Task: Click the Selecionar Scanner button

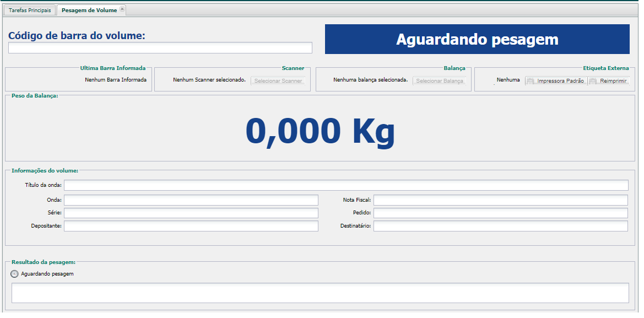Action: coord(278,81)
